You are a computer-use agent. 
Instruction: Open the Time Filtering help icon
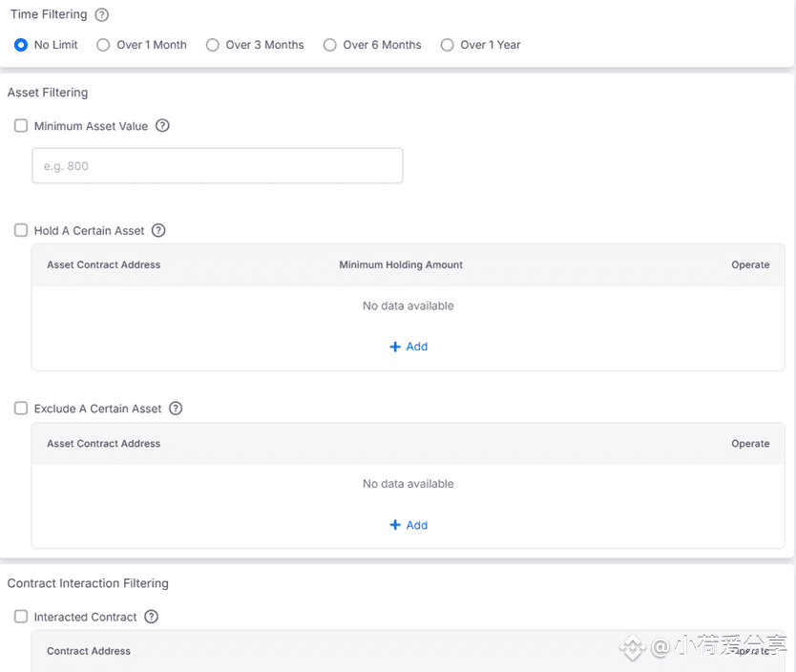click(x=102, y=14)
